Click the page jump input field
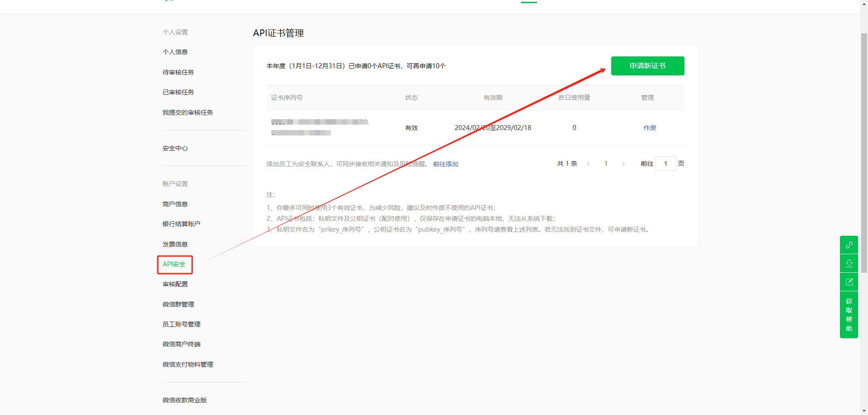The width and height of the screenshot is (868, 415). coord(665,163)
